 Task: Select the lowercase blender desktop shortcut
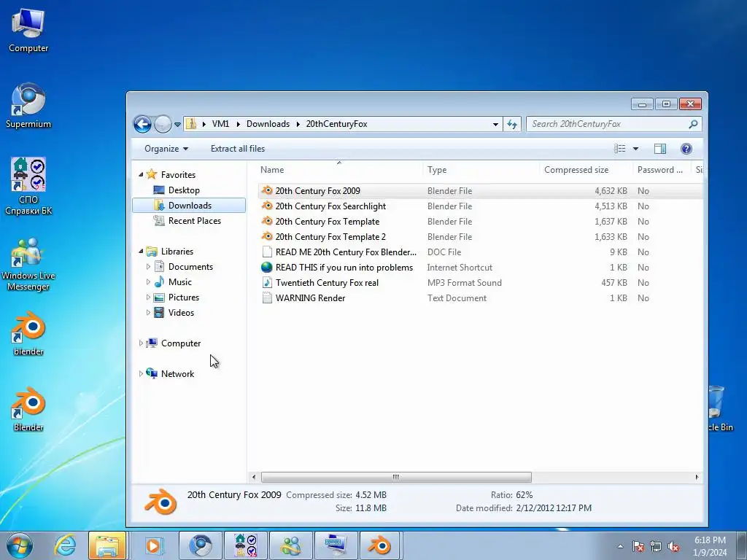point(28,333)
